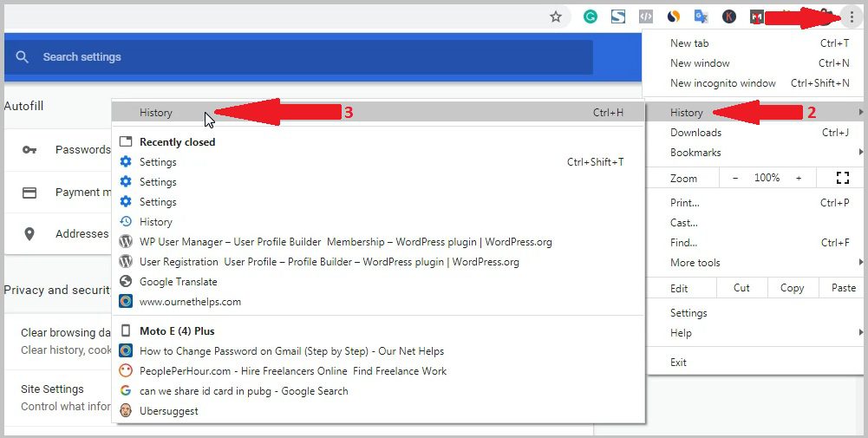Select New tab menu item
The height and width of the screenshot is (438, 868).
[754, 43]
